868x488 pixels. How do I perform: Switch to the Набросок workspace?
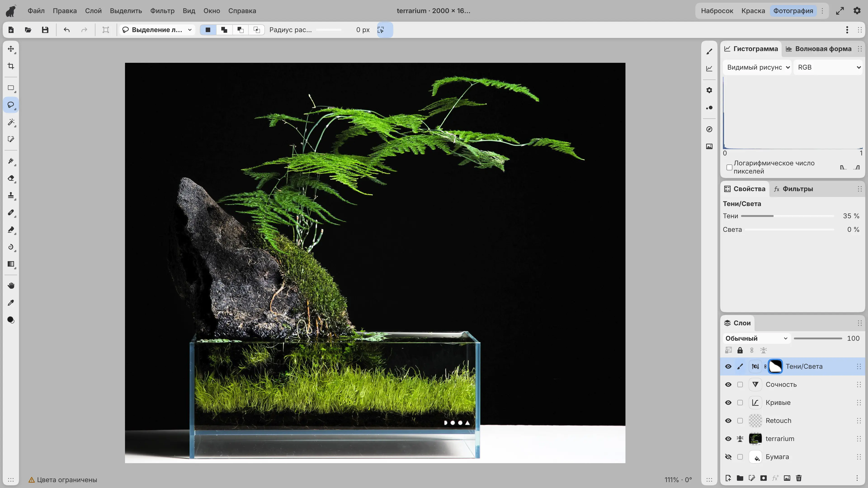click(x=717, y=11)
